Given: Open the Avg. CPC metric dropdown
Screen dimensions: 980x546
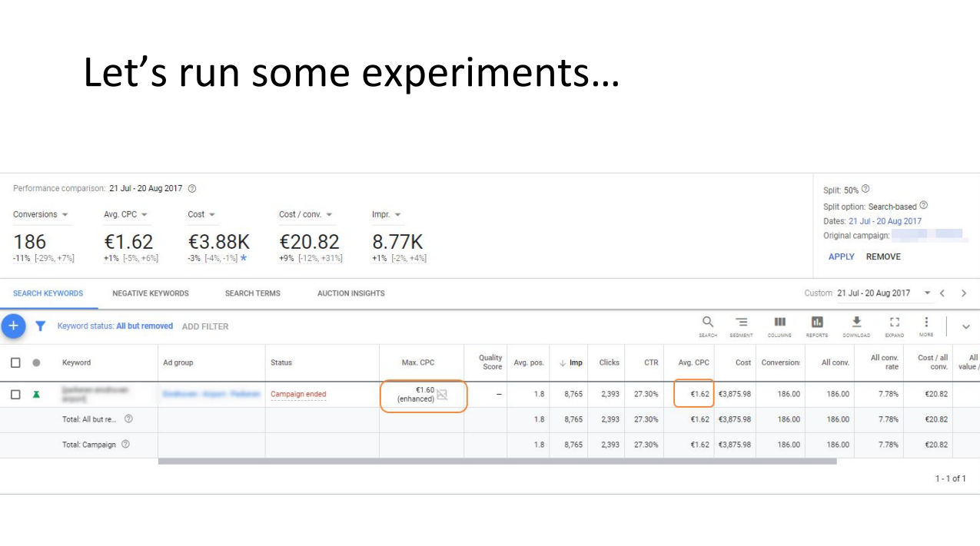Looking at the screenshot, I should (x=126, y=214).
